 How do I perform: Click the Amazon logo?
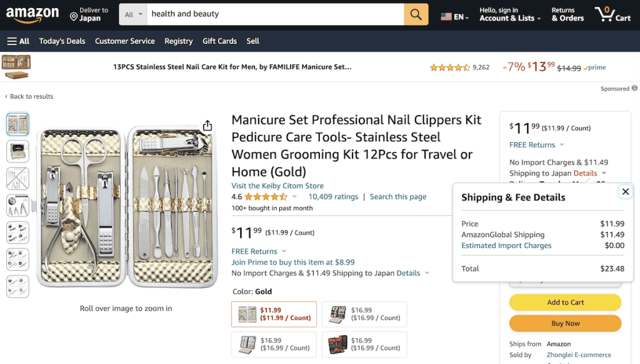(32, 14)
